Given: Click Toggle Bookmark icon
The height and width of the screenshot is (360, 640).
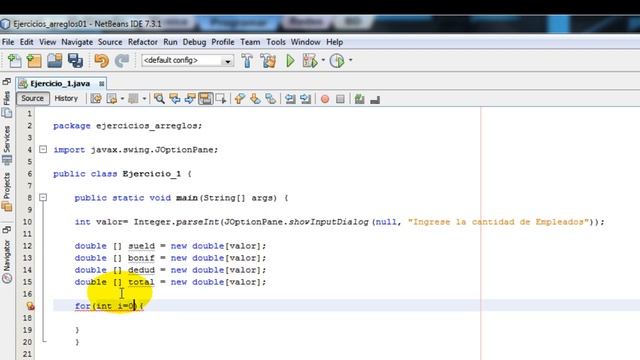Looking at the screenshot, I should (x=270, y=98).
